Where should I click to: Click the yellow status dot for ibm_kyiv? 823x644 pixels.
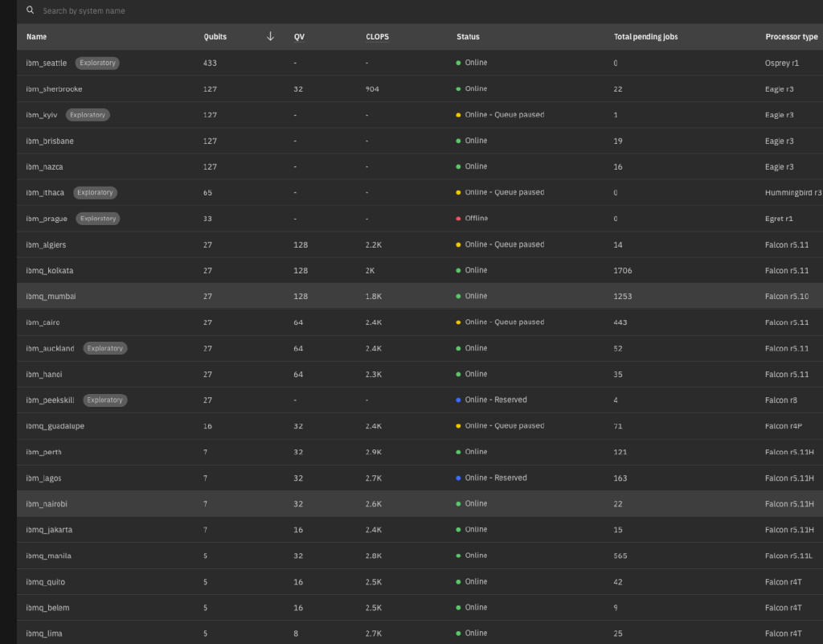click(458, 115)
